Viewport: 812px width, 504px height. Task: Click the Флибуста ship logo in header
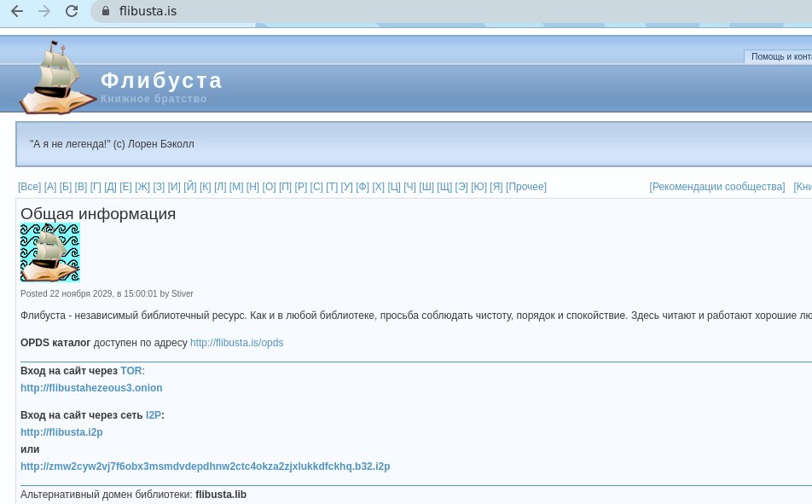tap(57, 78)
